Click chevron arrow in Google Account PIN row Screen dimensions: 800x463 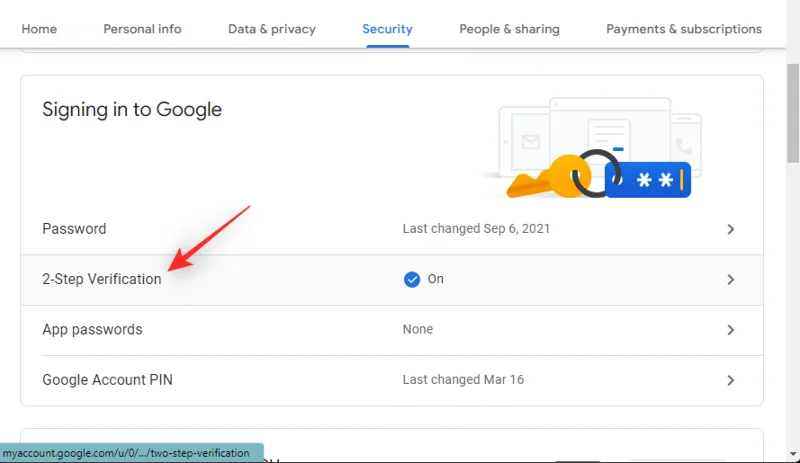point(731,380)
